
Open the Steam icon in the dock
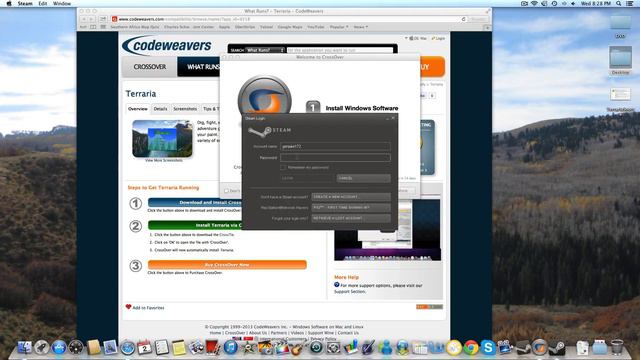click(557, 347)
